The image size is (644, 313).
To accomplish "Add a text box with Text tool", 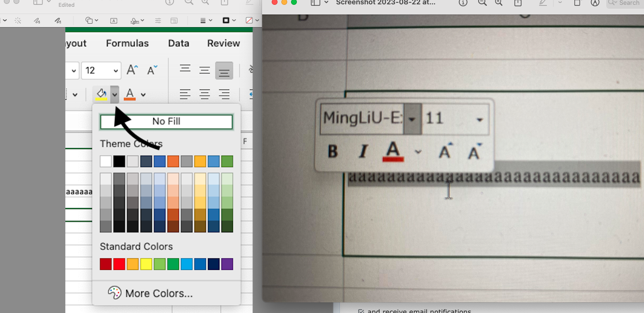I will [114, 21].
